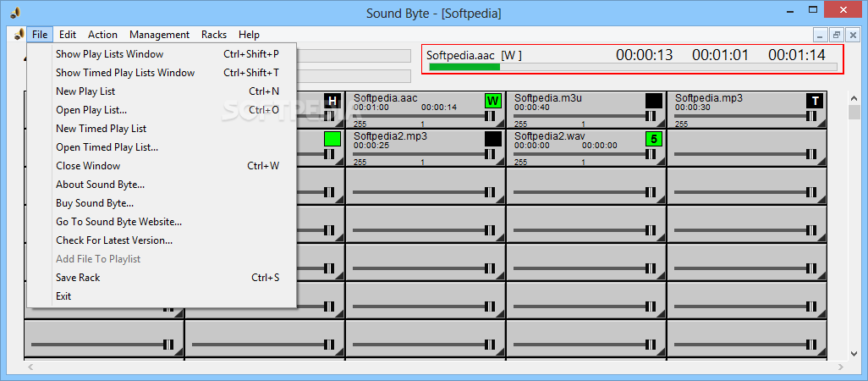
Task: Select Open Play List... entry
Action: tap(162, 110)
